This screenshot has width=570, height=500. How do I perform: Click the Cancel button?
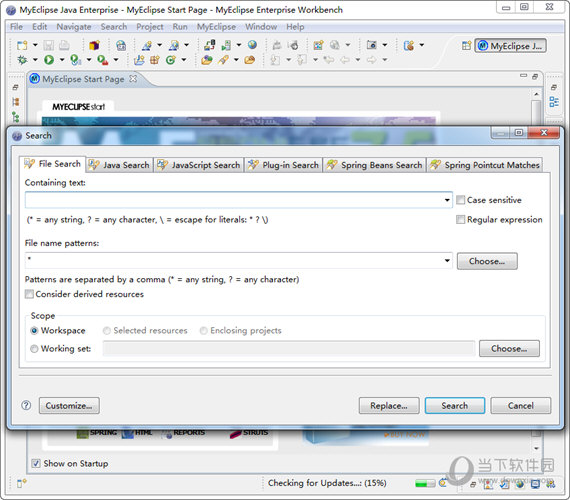click(x=521, y=405)
